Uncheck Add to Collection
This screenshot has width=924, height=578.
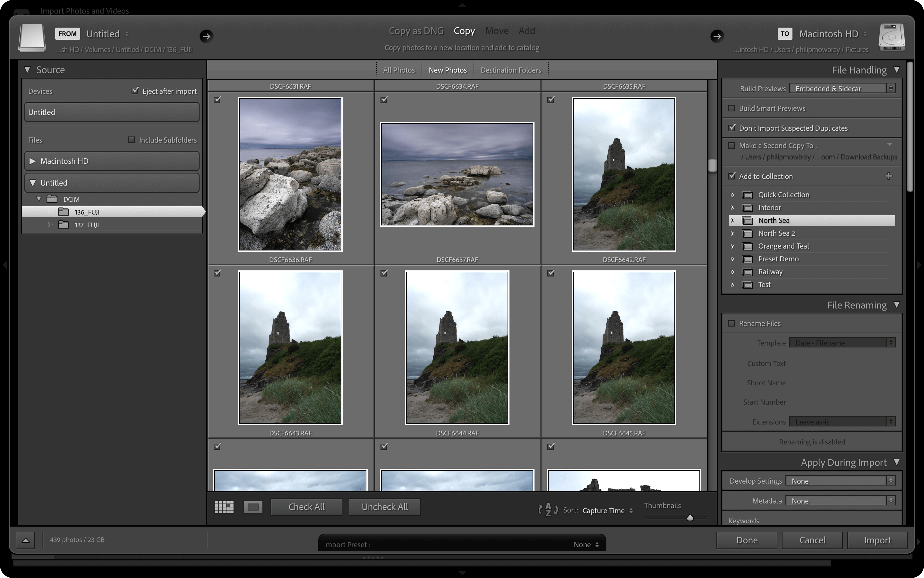click(x=732, y=176)
